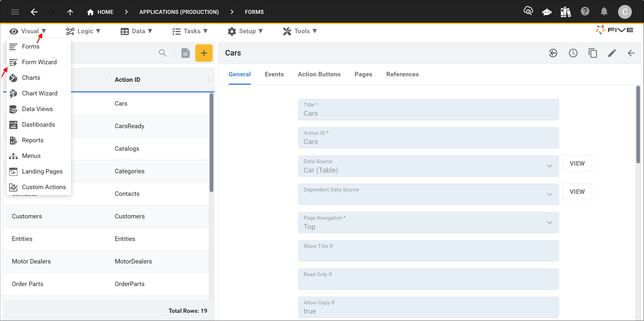Open the chat bot icon

point(547,12)
